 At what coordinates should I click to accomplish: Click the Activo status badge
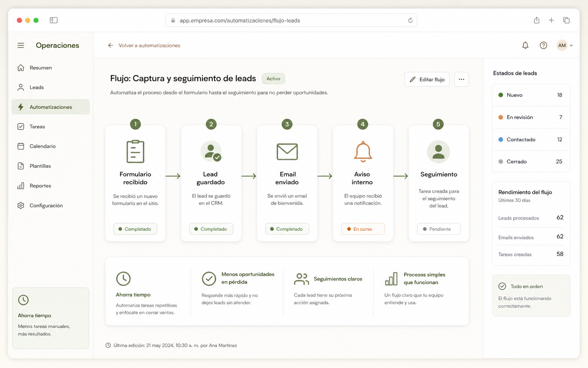(273, 79)
